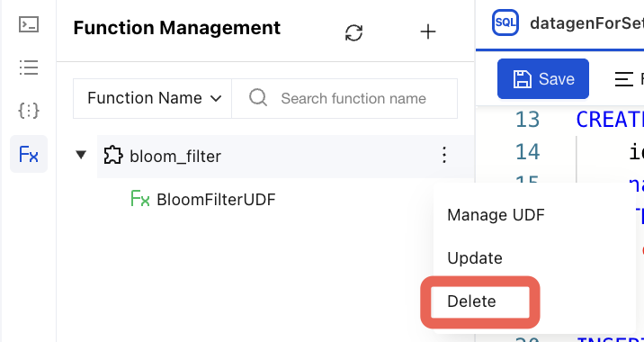Image resolution: width=644 pixels, height=342 pixels.
Task: Save the SQL draft
Action: pos(543,79)
